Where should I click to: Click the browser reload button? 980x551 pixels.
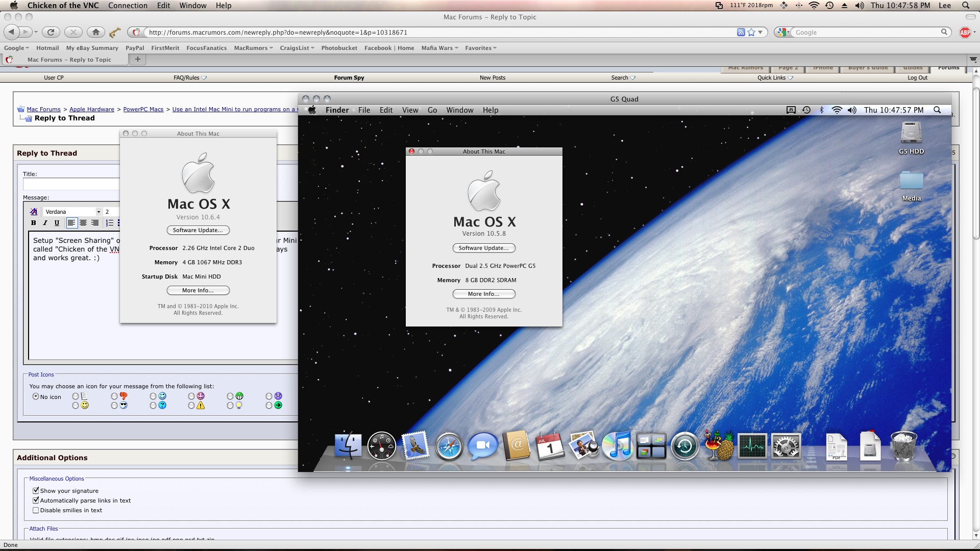pyautogui.click(x=51, y=32)
